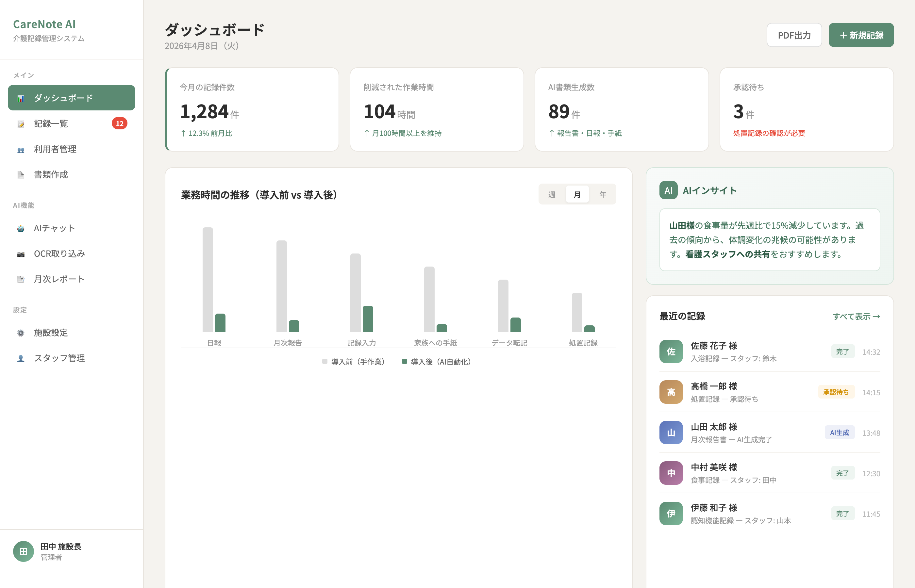Open スタッフ管理 page
The width and height of the screenshot is (915, 588).
coord(72,358)
